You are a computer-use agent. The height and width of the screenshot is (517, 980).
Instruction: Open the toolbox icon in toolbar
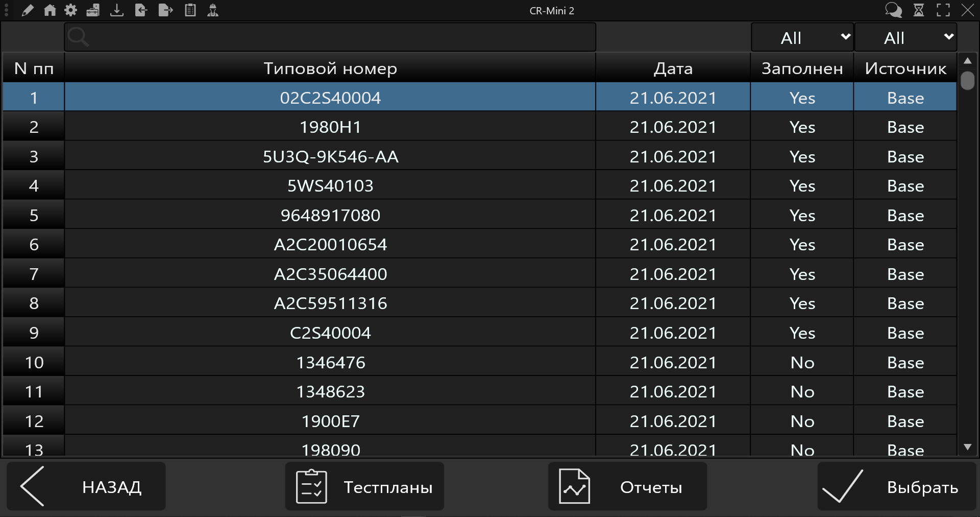(93, 10)
